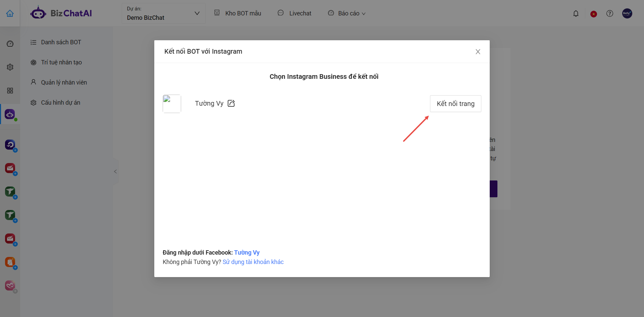Click the edit icon next to Tường Vy
Viewport: 644px width, 317px height.
click(x=231, y=103)
